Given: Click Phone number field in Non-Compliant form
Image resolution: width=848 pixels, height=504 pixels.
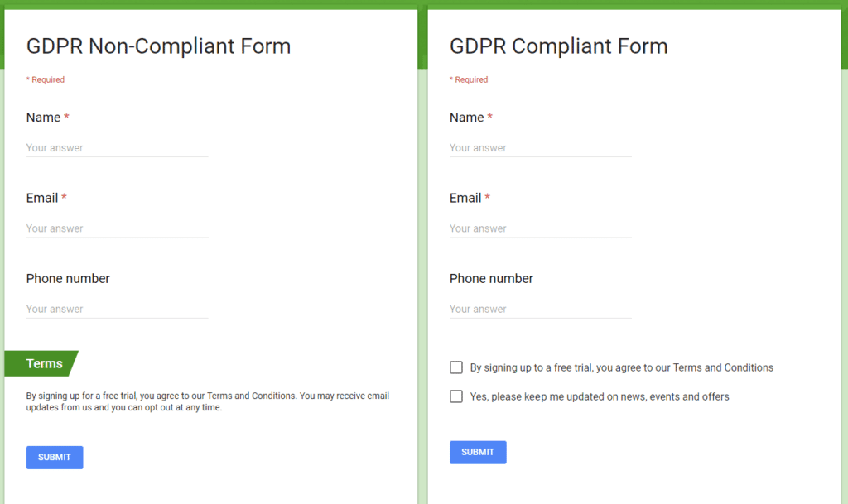Looking at the screenshot, I should 117,309.
